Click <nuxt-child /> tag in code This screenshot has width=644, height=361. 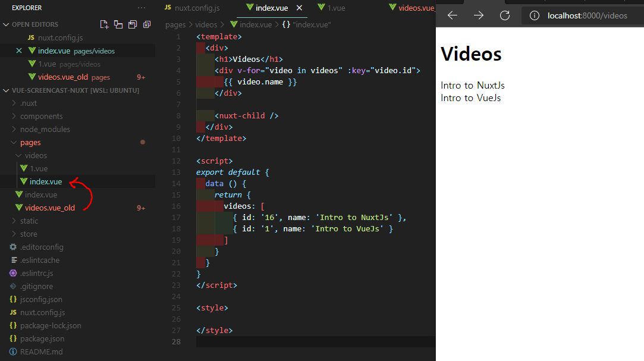(246, 116)
